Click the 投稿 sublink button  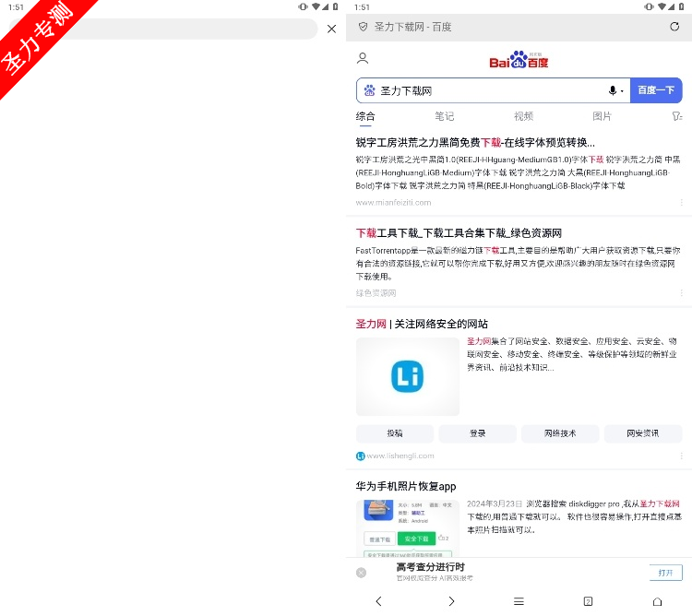[x=395, y=433]
